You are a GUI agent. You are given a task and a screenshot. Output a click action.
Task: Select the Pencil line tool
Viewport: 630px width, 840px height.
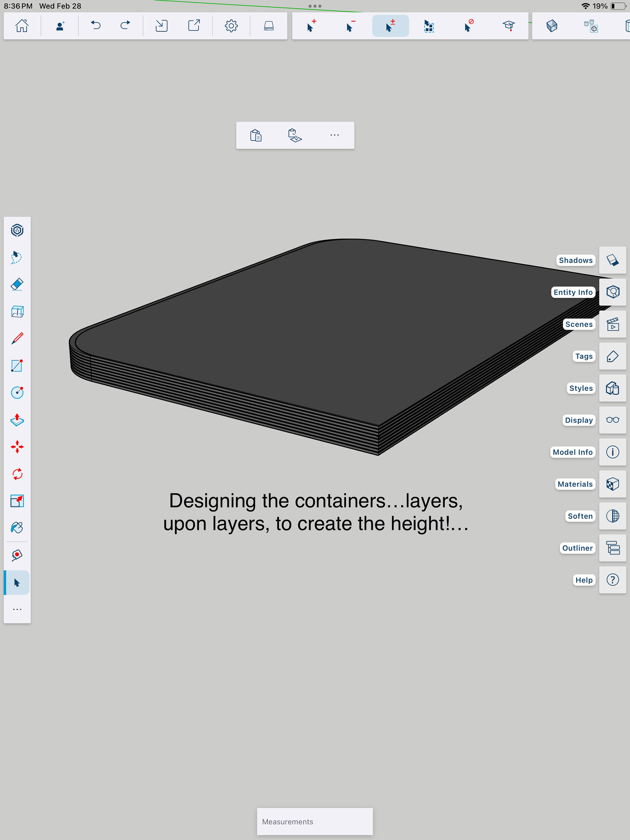pos(17,338)
